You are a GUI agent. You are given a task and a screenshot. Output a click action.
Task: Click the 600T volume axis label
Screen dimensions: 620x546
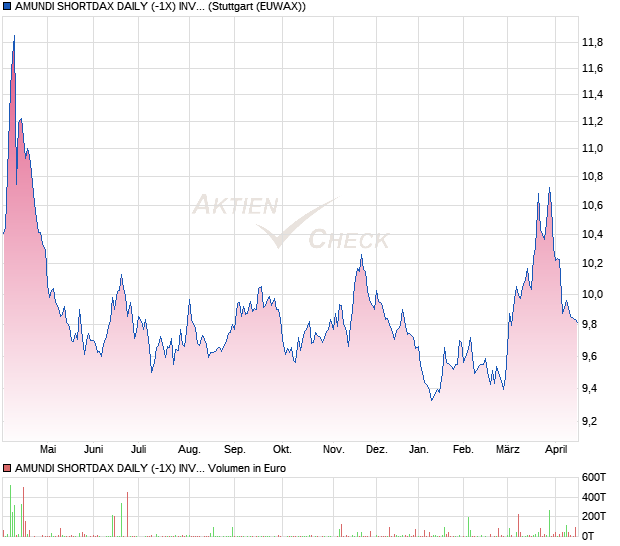[594, 477]
